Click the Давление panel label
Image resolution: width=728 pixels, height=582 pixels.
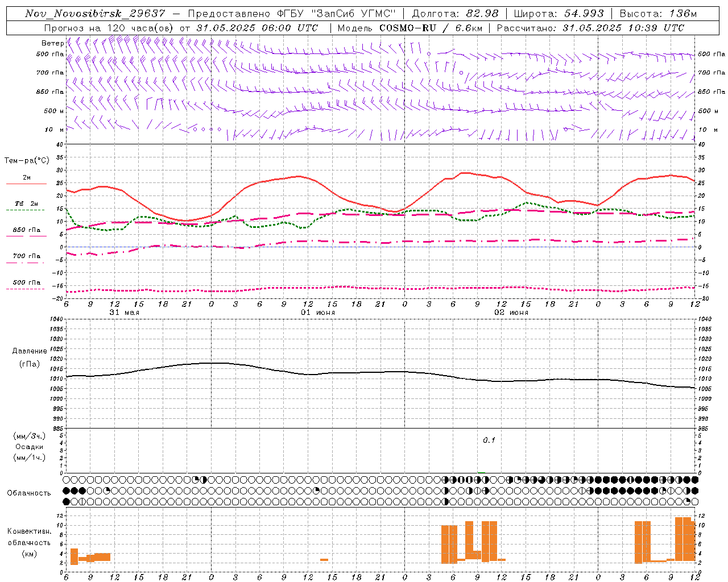pyautogui.click(x=30, y=351)
